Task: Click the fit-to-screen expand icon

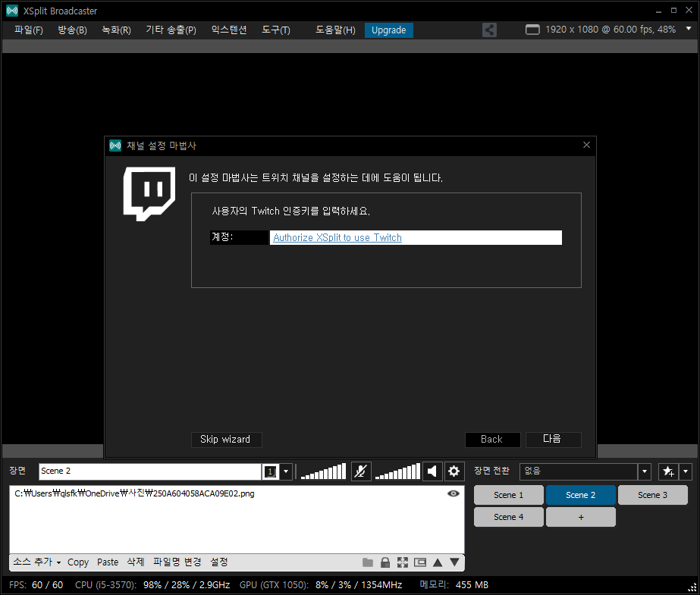Action: click(403, 562)
